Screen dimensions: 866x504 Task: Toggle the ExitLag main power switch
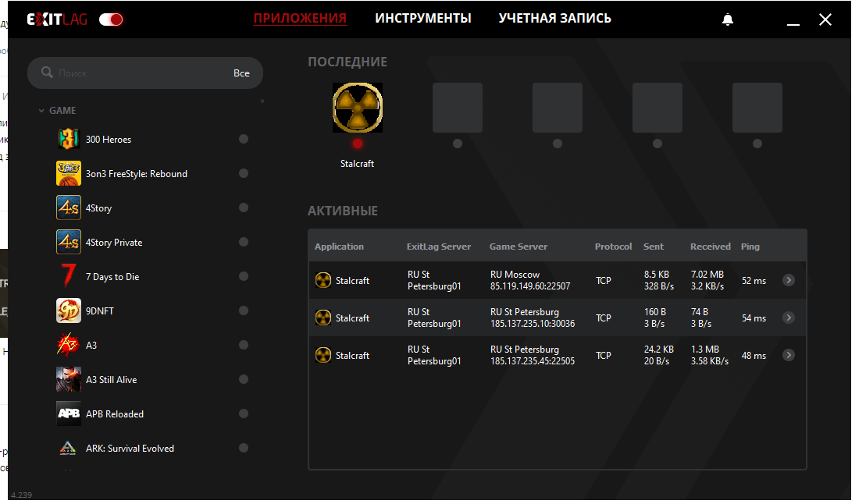click(x=110, y=20)
